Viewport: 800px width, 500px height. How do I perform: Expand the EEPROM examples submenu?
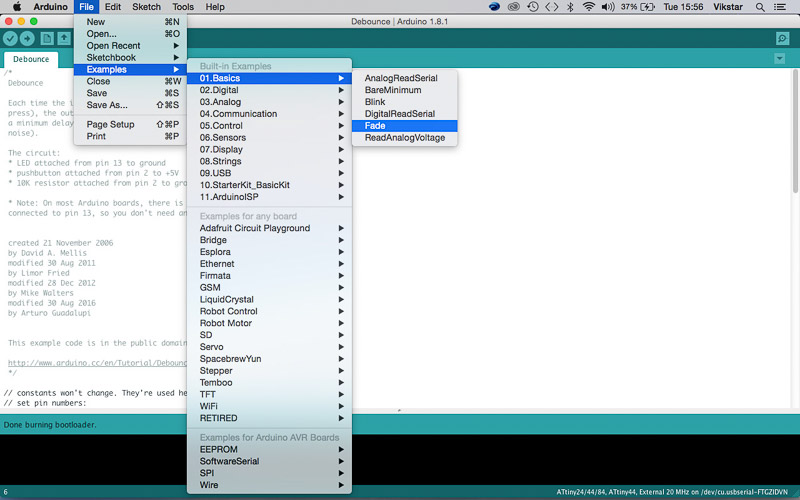269,449
